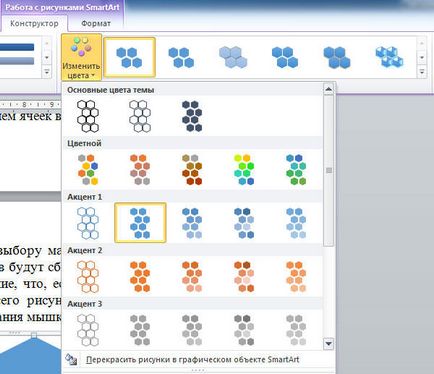Expand the layouts gallery more arrow

click(47, 72)
